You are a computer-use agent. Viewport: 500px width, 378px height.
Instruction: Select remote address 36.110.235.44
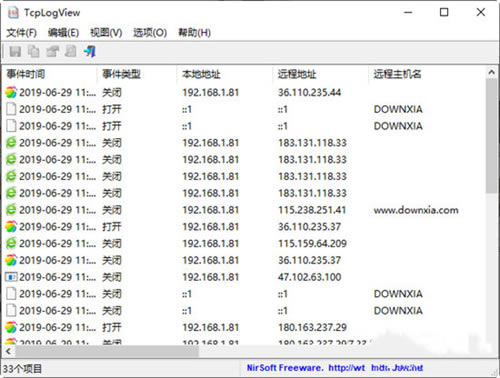(310, 92)
